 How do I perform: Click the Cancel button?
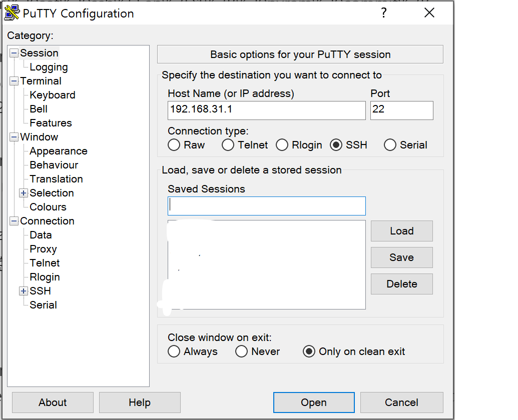click(x=402, y=402)
